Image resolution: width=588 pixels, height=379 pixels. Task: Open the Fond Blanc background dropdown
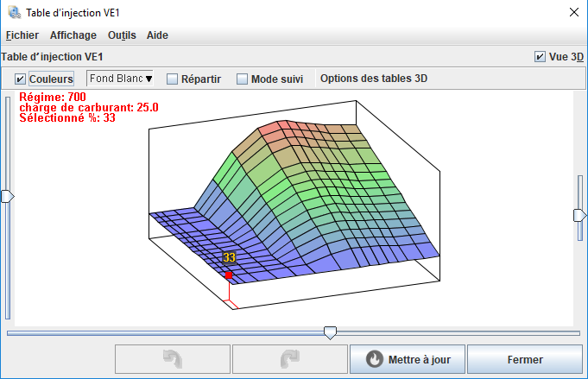click(120, 79)
